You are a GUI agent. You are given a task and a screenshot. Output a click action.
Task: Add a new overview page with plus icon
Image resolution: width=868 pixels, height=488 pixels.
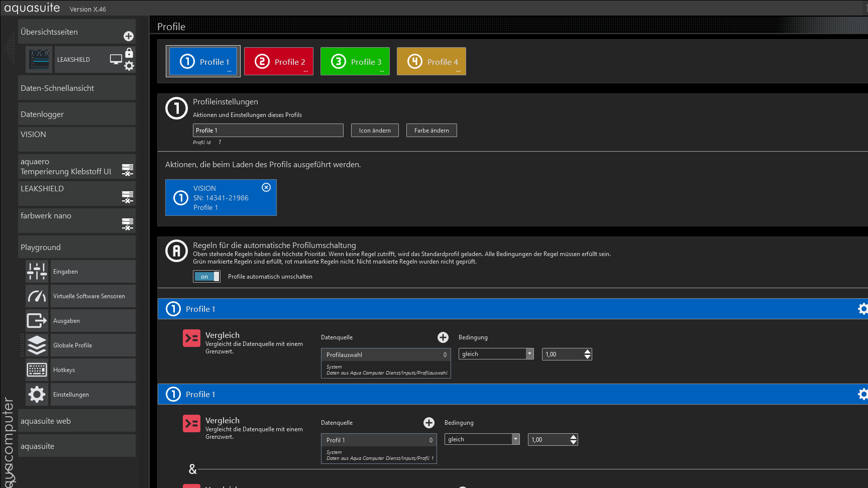129,36
